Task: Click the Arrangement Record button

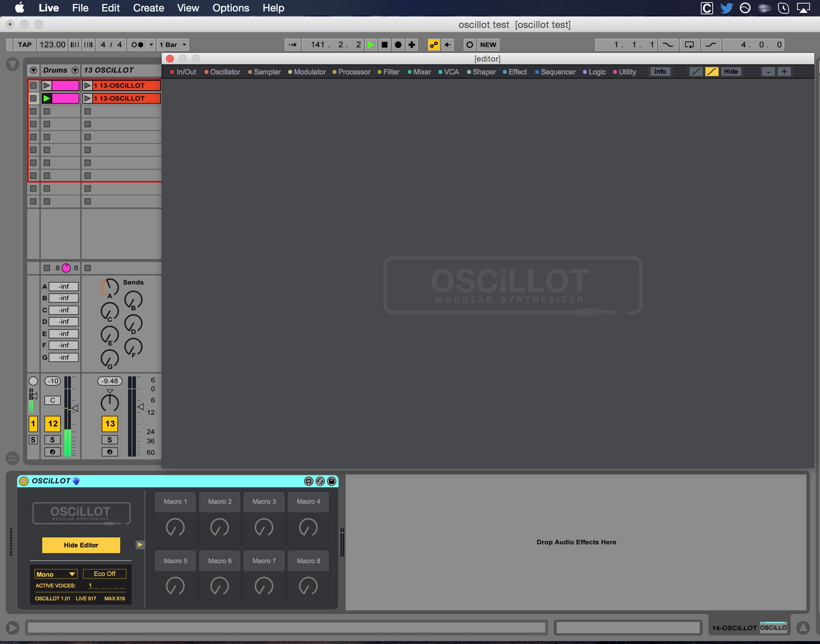Action: [398, 44]
